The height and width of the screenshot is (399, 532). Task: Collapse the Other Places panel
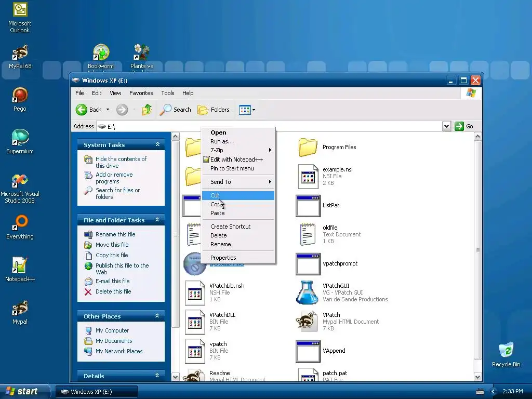tap(157, 316)
